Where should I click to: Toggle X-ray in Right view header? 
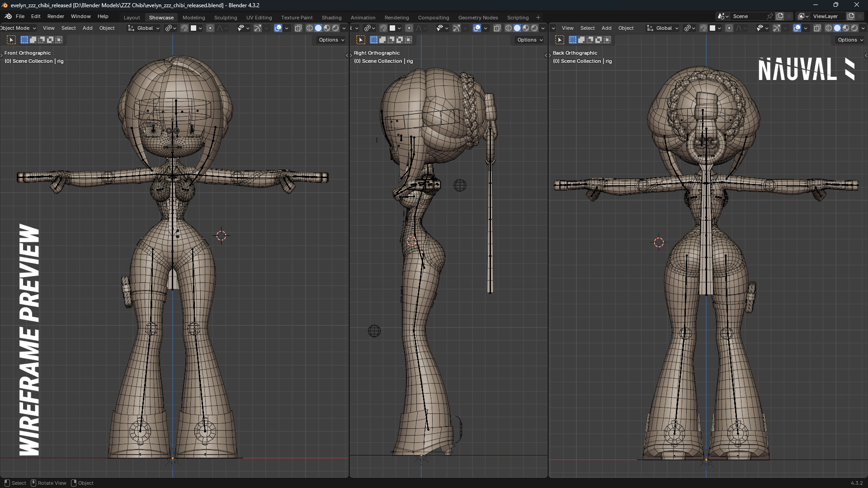coord(497,28)
